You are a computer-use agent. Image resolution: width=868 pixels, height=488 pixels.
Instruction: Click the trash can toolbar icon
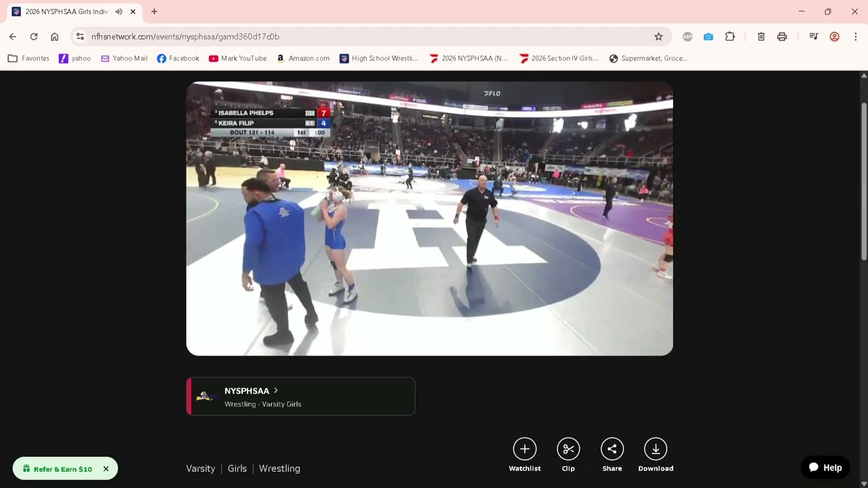click(x=761, y=37)
